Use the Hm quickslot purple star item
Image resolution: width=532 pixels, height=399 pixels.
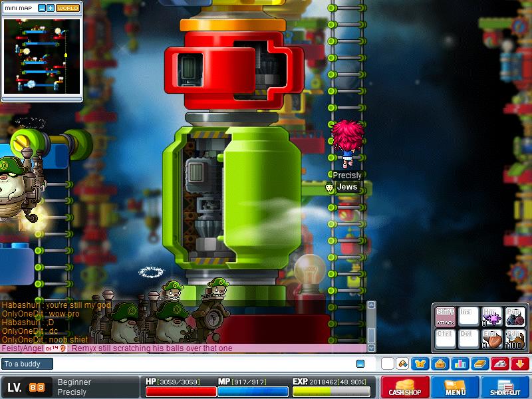(491, 317)
